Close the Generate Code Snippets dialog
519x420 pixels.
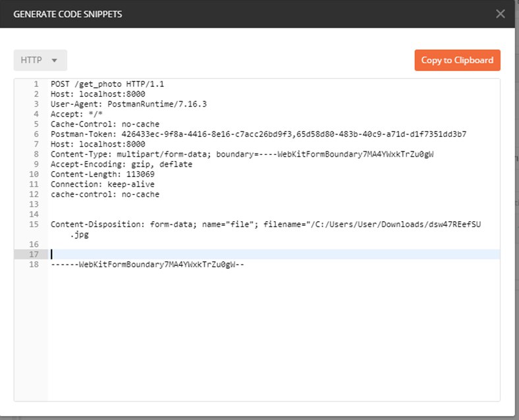[500, 14]
